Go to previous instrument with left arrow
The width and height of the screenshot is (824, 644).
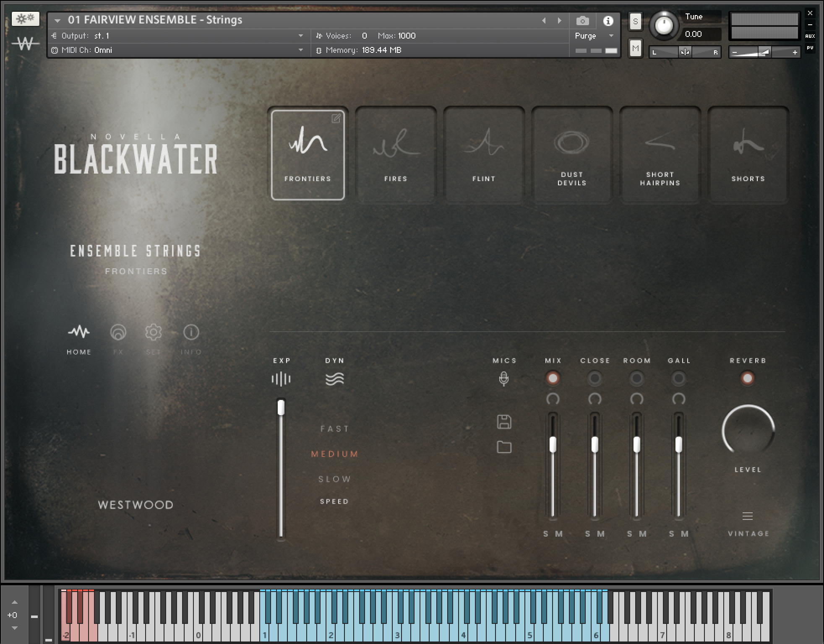point(544,21)
